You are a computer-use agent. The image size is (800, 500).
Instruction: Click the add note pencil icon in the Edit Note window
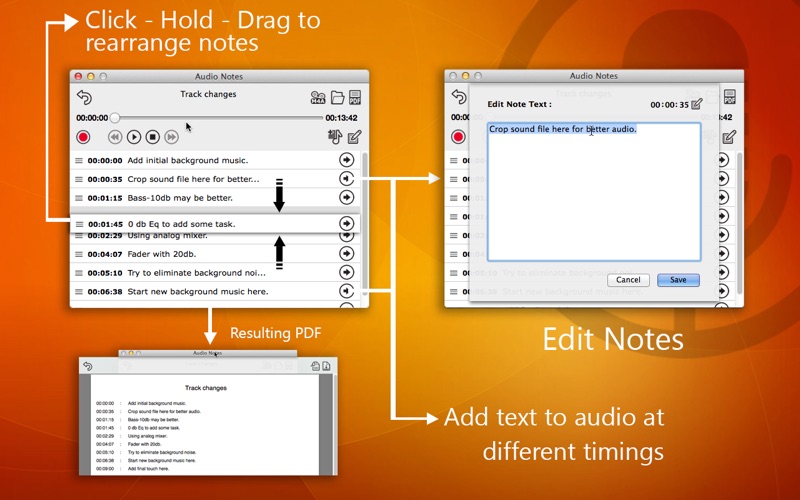[x=730, y=136]
